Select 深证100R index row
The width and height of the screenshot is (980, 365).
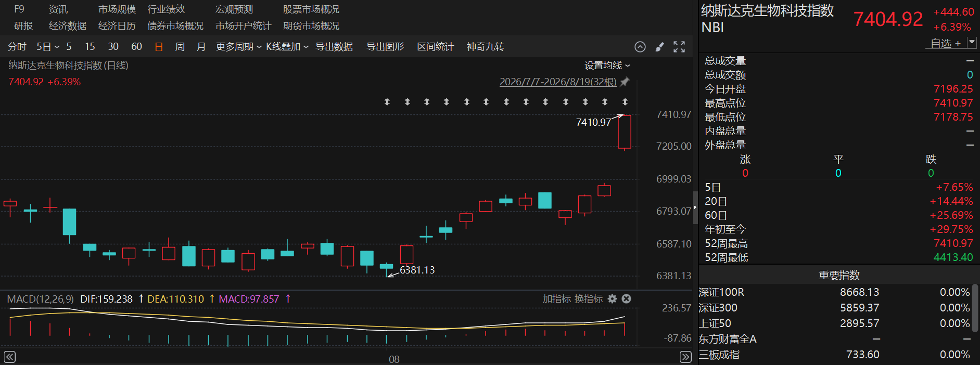point(835,292)
